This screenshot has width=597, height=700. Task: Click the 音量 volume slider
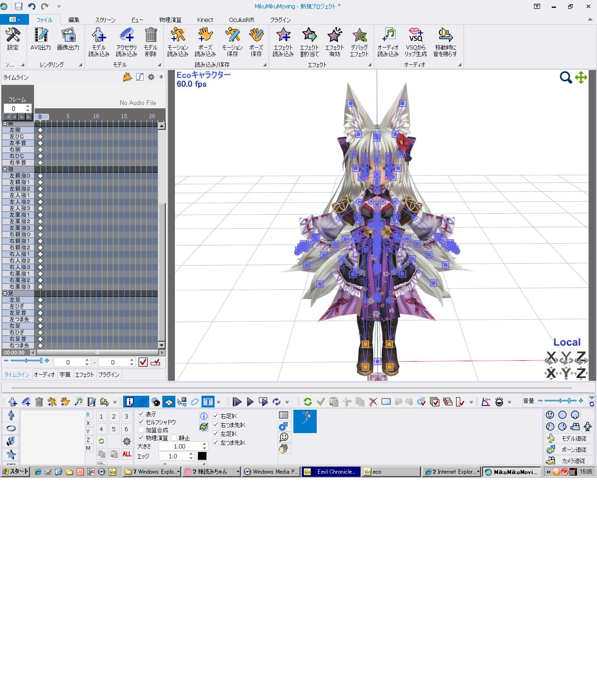tap(561, 400)
